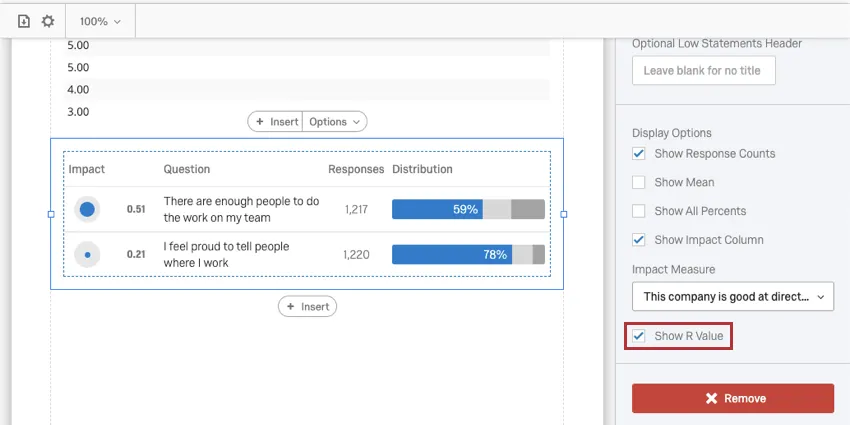The height and width of the screenshot is (425, 850).
Task: Click the red Remove button
Action: coord(733,398)
